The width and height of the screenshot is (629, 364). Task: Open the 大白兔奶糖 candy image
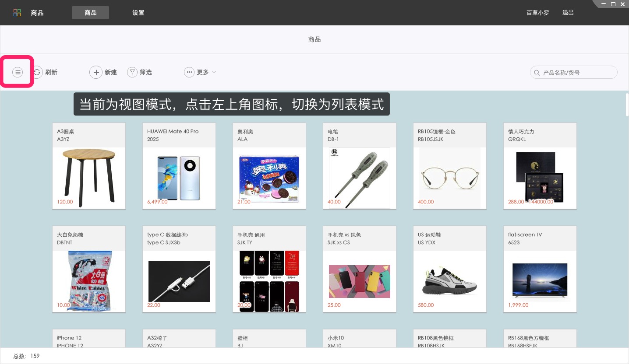(x=89, y=281)
